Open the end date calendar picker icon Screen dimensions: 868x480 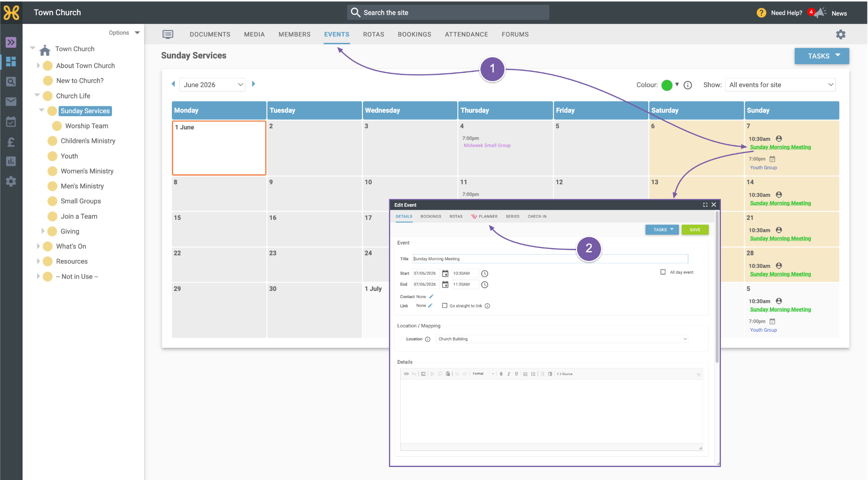445,284
